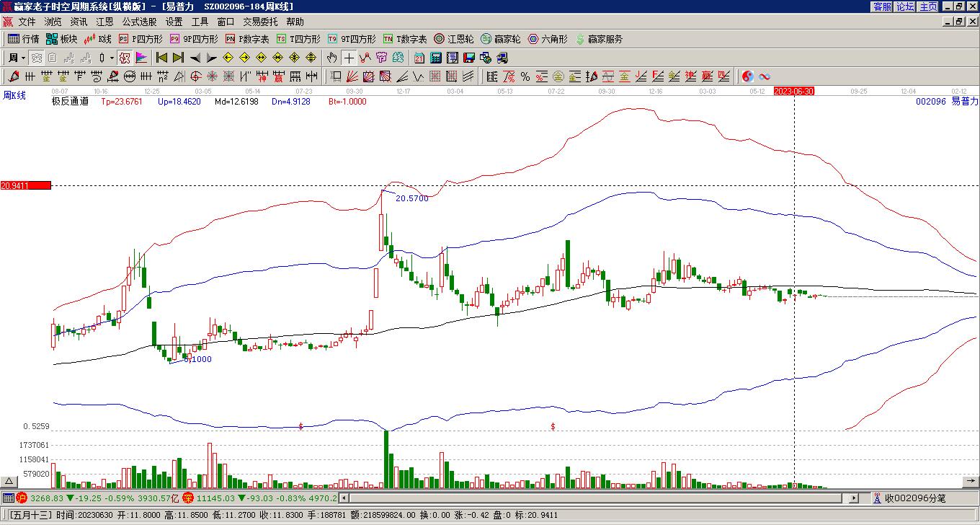980x525 pixels.
Task: Select the red pencil drawing tool
Action: tap(14, 76)
